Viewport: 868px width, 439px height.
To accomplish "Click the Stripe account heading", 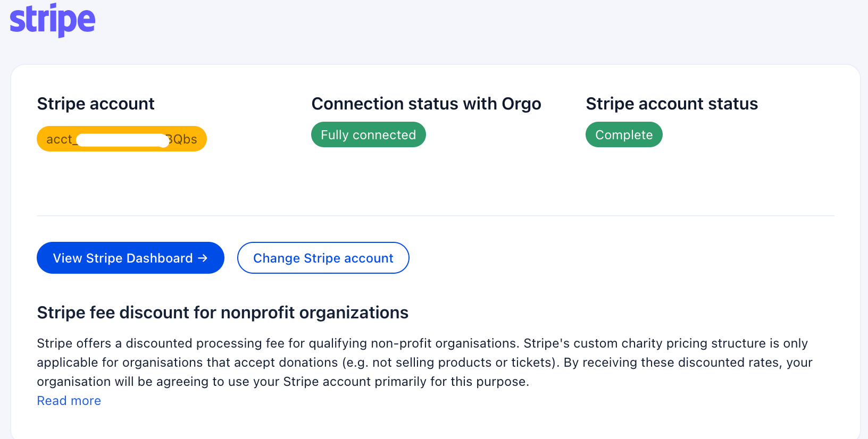I will click(96, 104).
